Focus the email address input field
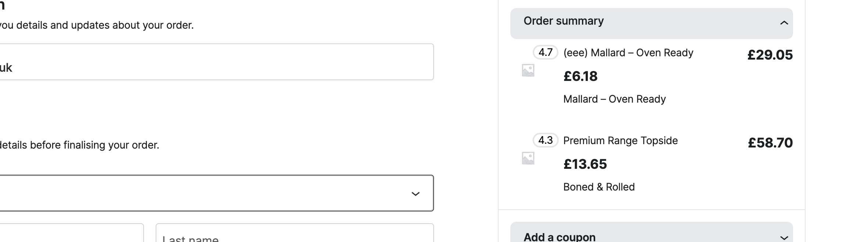The height and width of the screenshot is (242, 868). (x=217, y=62)
